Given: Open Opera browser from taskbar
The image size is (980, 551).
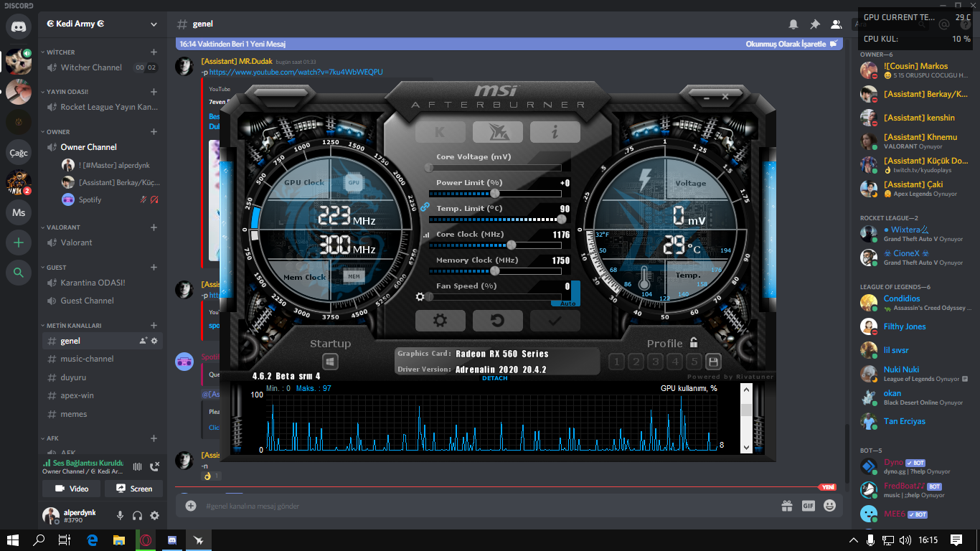Looking at the screenshot, I should [146, 540].
